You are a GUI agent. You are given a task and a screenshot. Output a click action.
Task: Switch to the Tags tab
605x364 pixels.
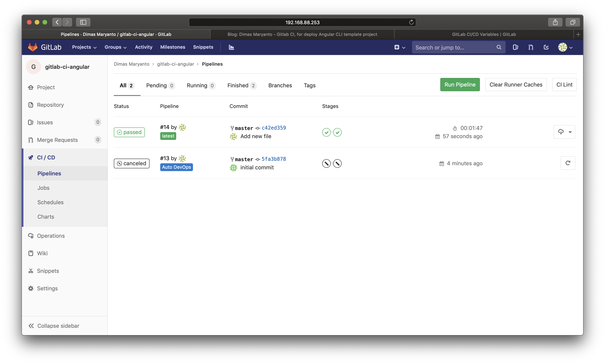(309, 86)
